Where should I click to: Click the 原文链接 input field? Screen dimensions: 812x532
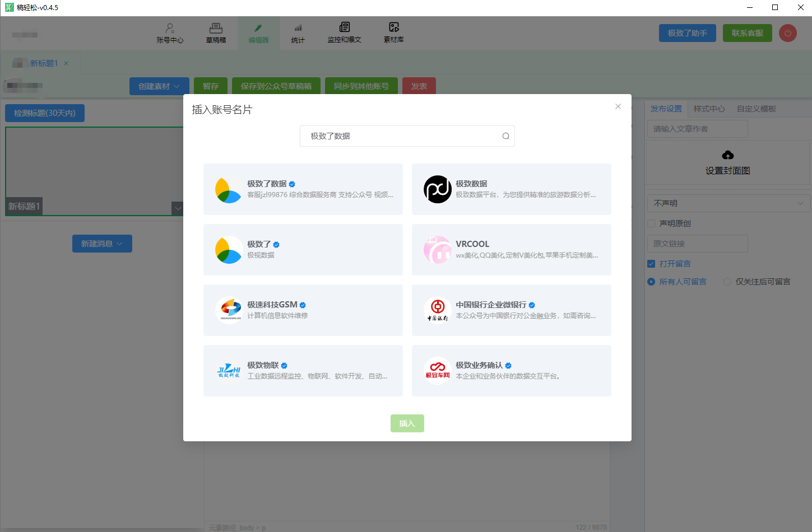pos(698,244)
